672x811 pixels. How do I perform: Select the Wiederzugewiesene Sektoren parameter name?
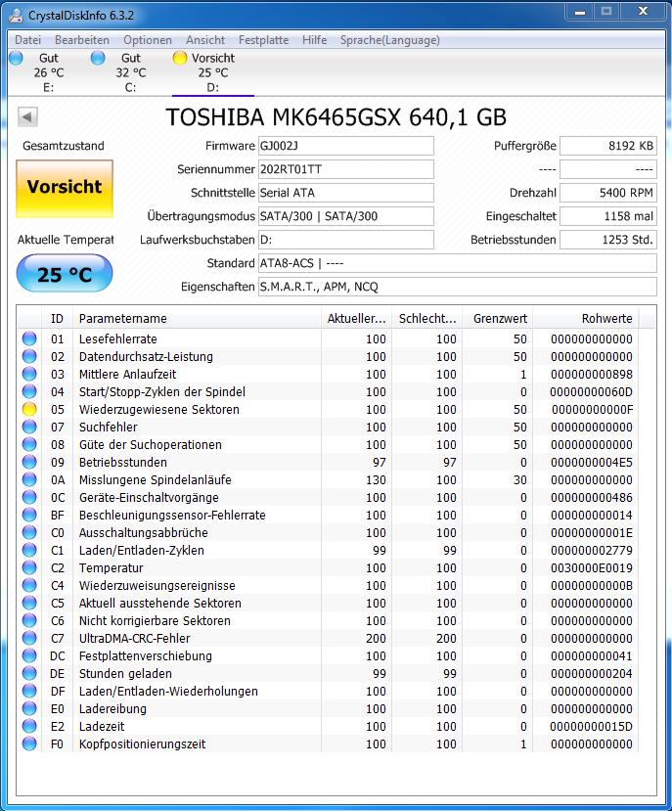coord(159,410)
